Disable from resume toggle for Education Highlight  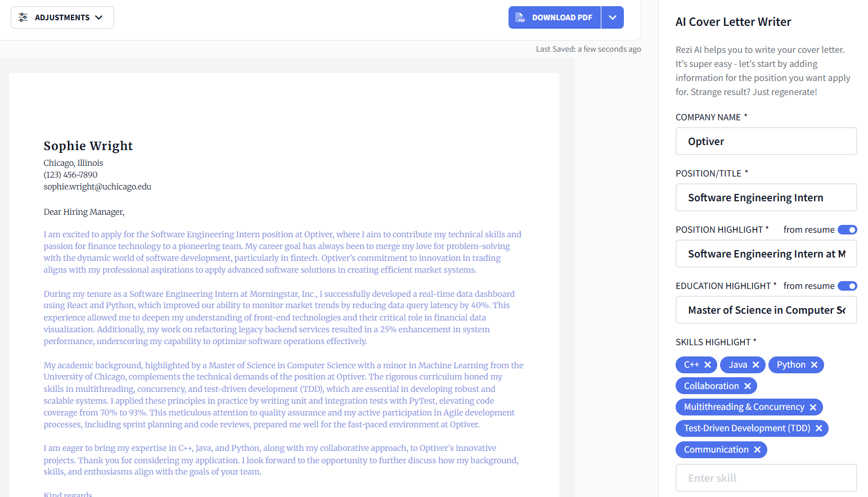[x=847, y=286]
